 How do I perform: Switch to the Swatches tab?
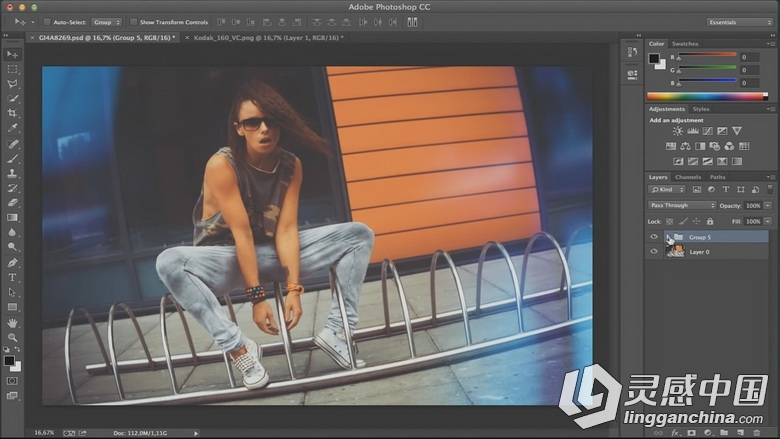pyautogui.click(x=684, y=44)
